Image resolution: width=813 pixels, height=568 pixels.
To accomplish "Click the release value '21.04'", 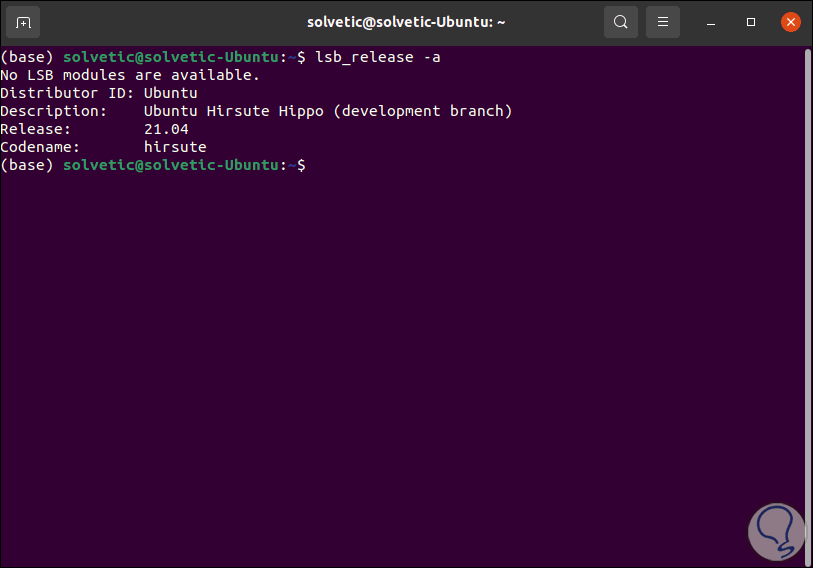I will pos(166,129).
